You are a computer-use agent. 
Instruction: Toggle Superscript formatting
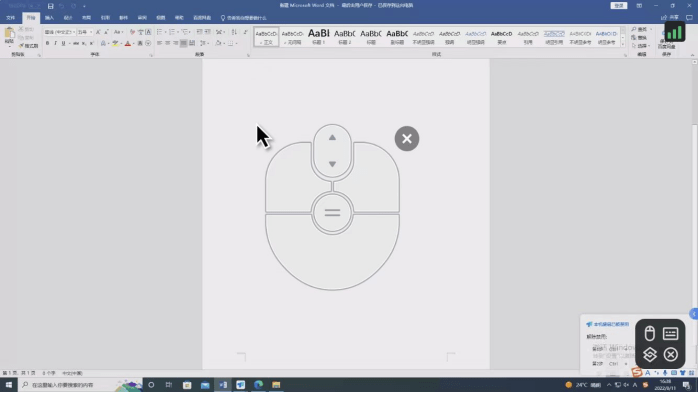point(91,43)
